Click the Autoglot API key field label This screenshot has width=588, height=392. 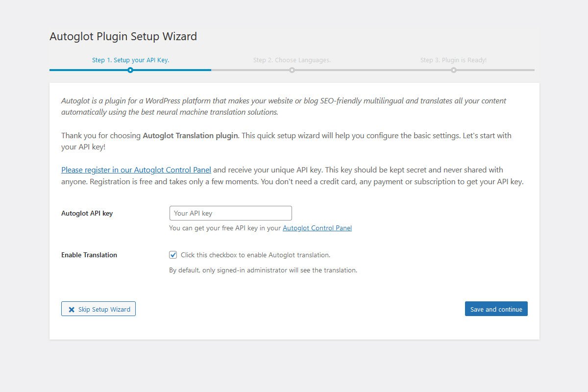pos(87,213)
